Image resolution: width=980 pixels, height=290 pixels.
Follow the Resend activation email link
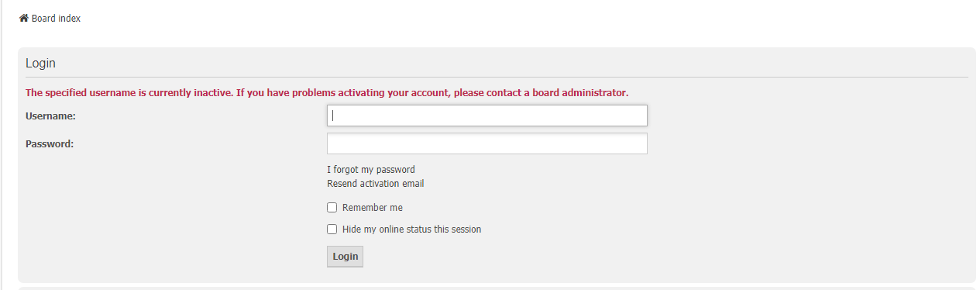(x=376, y=184)
